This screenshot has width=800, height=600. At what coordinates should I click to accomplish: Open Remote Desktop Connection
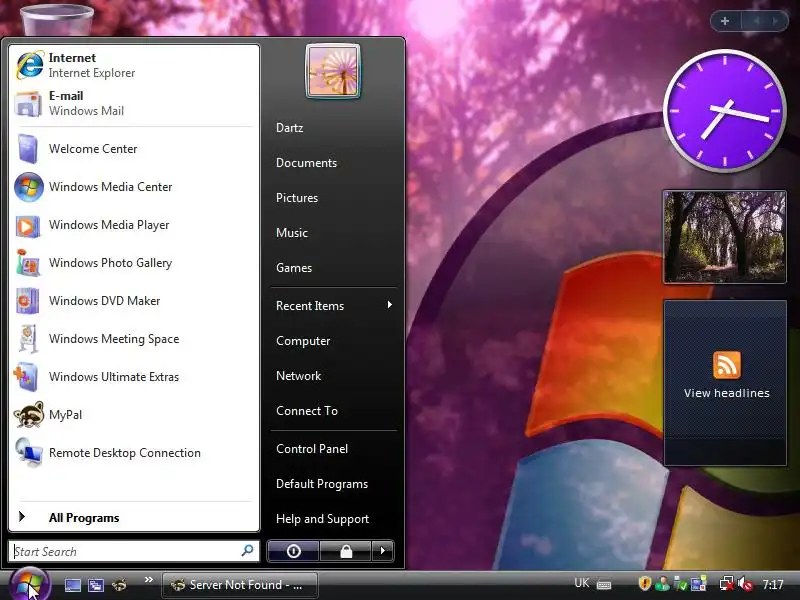134,453
